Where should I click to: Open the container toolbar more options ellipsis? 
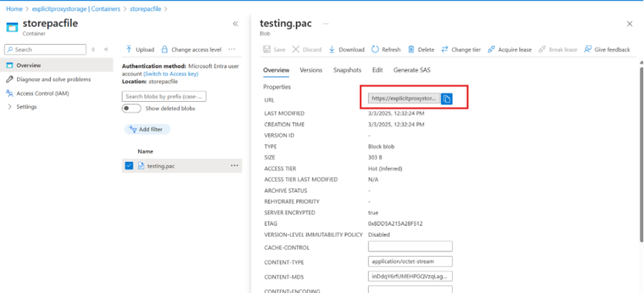click(x=231, y=49)
